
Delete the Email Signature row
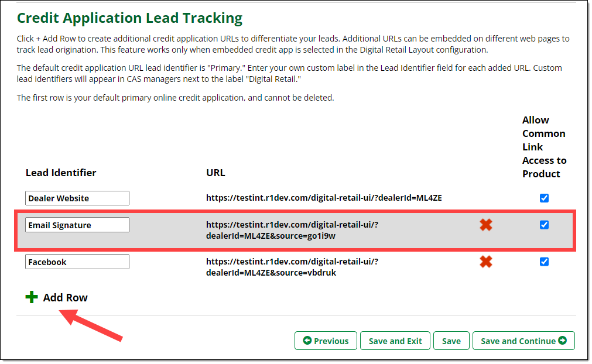(x=485, y=225)
